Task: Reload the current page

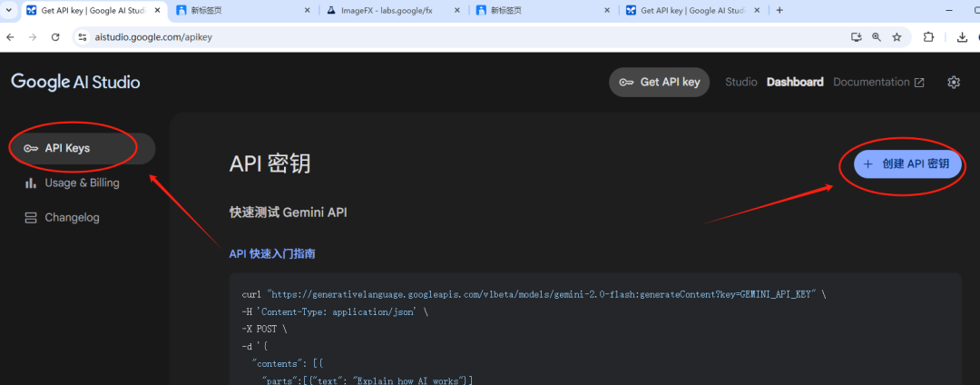Action: coord(55,37)
